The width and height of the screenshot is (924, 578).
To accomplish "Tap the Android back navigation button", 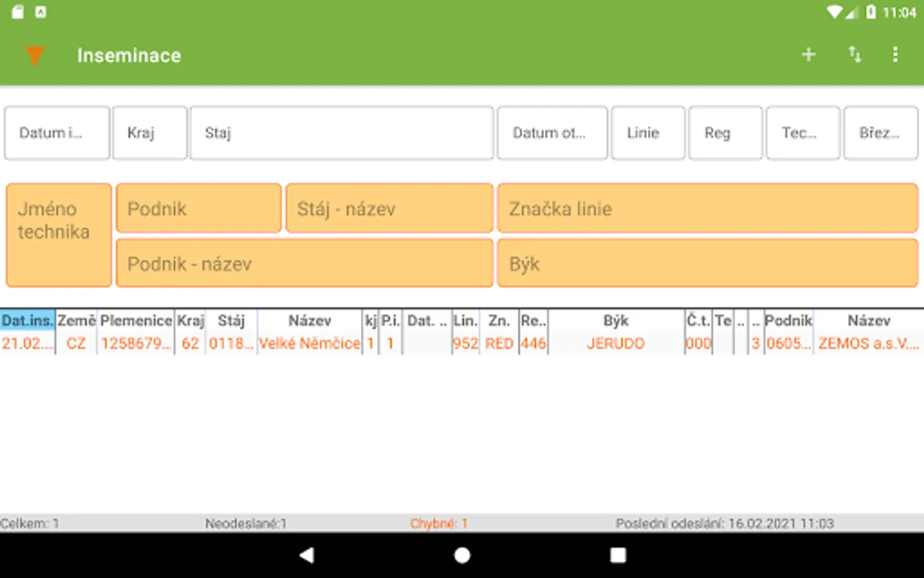I will [307, 555].
